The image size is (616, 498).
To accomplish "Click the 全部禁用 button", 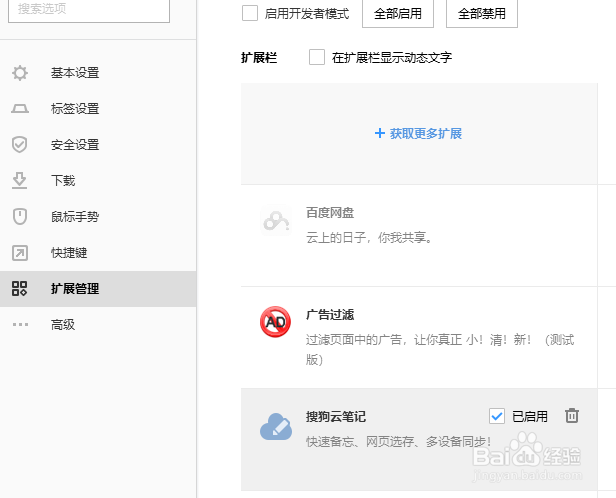I will tap(482, 14).
